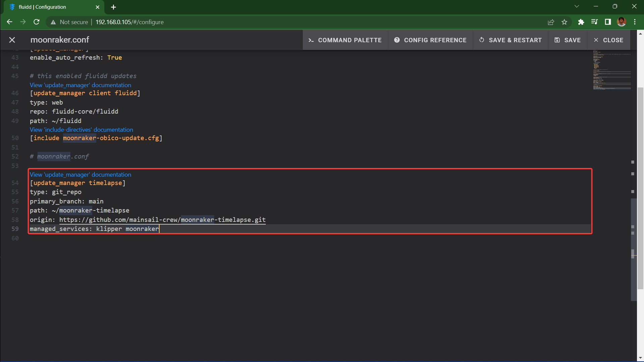Screen dimensions: 644x362
Task: Click the code minimap preview
Action: (x=612, y=70)
